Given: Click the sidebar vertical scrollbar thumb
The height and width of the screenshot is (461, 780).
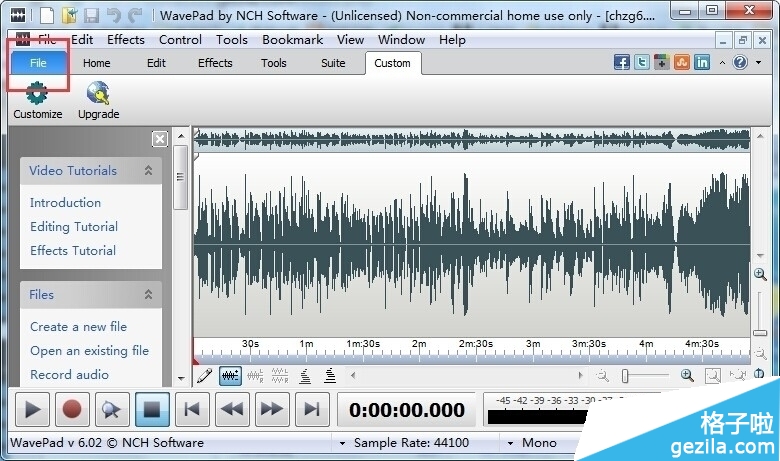Looking at the screenshot, I should 181,177.
